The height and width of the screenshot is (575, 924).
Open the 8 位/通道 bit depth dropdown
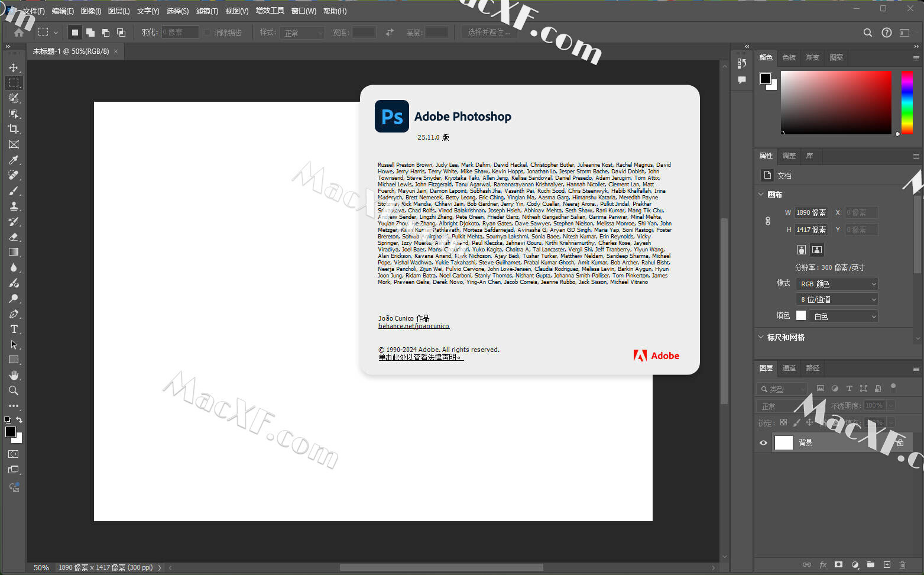coord(837,299)
